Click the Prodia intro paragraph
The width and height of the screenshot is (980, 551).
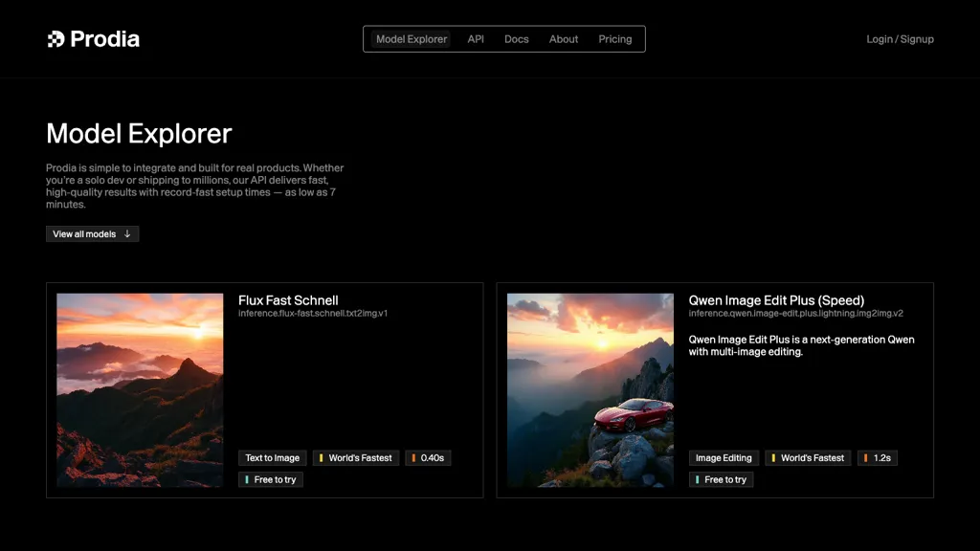tap(195, 187)
